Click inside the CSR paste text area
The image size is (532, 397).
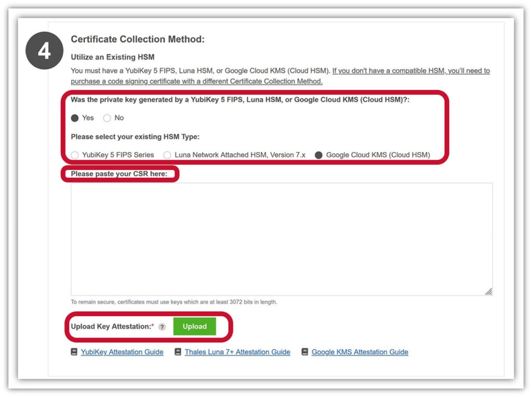tap(282, 239)
